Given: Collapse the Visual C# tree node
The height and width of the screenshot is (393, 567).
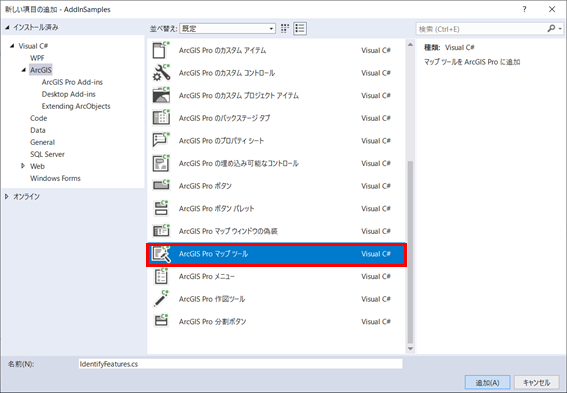Looking at the screenshot, I should (12, 46).
